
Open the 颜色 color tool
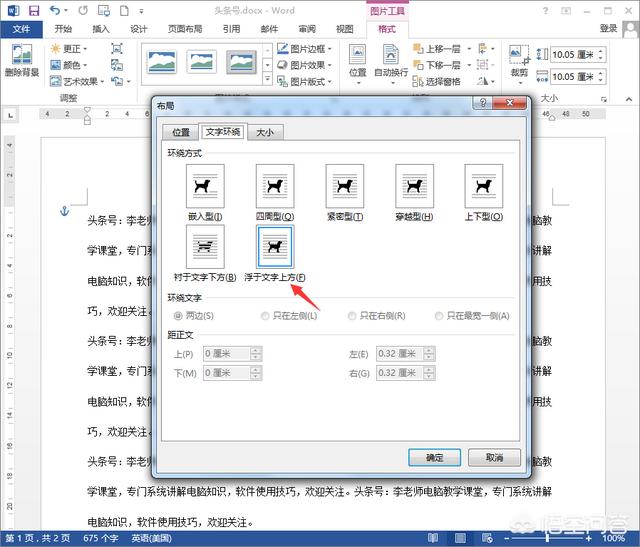69,65
